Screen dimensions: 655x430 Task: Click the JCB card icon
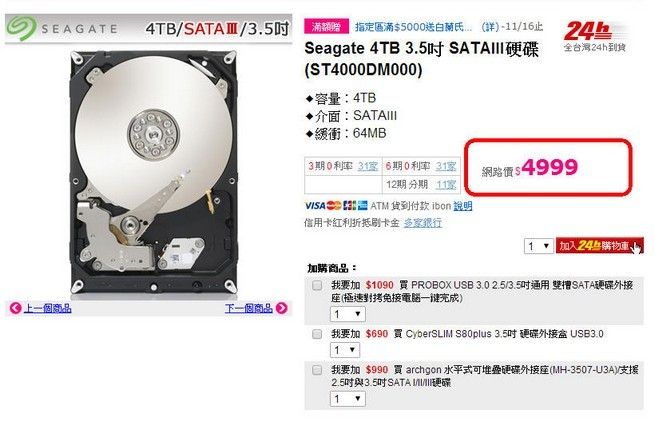(350, 206)
